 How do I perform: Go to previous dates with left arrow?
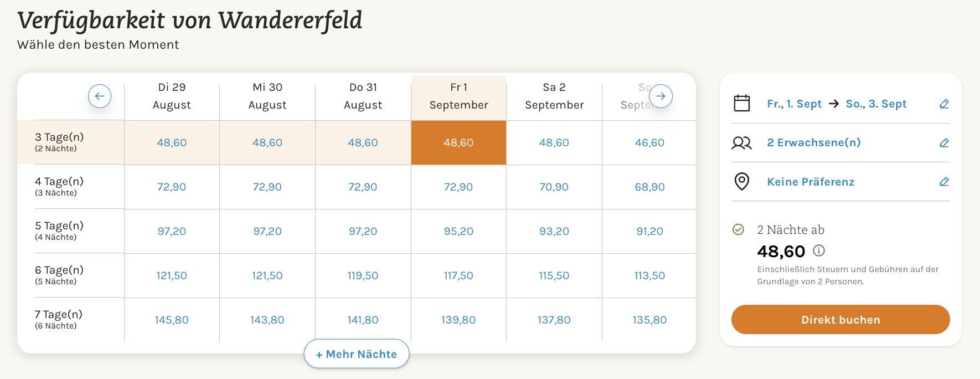pyautogui.click(x=100, y=96)
